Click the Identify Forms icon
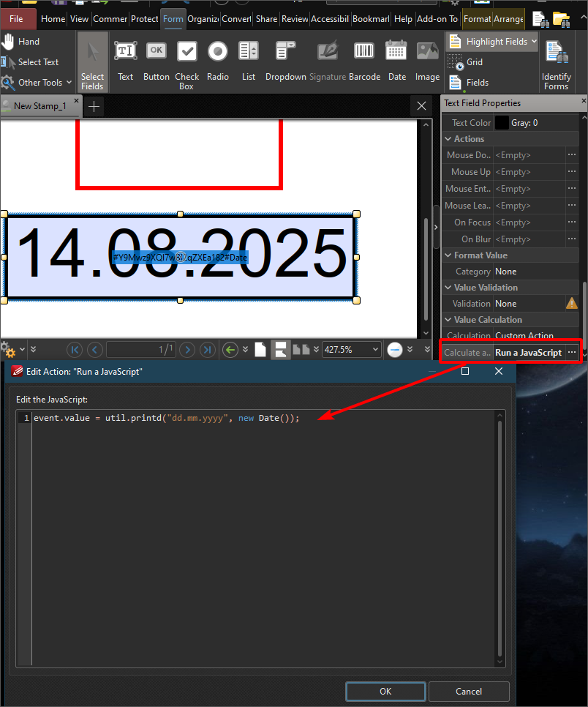 coord(556,65)
